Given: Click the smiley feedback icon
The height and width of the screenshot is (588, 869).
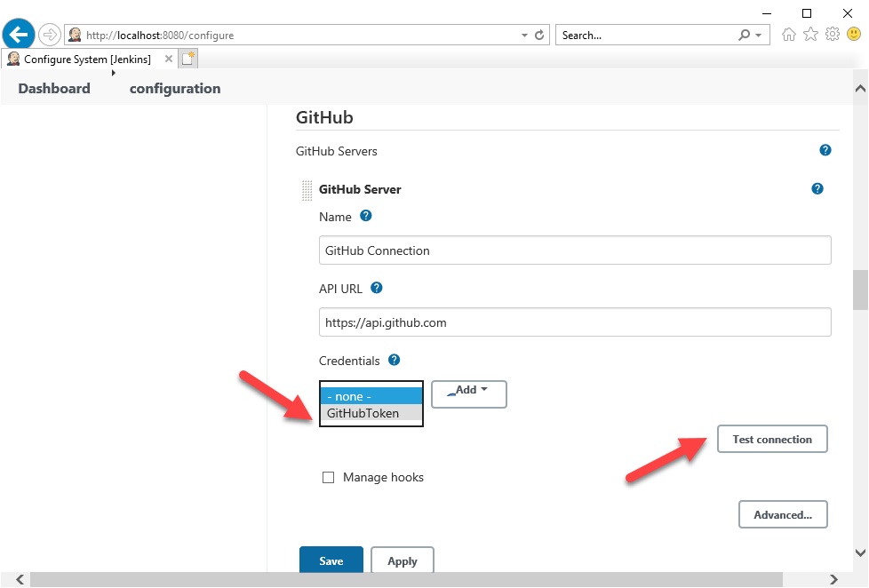Looking at the screenshot, I should point(854,35).
